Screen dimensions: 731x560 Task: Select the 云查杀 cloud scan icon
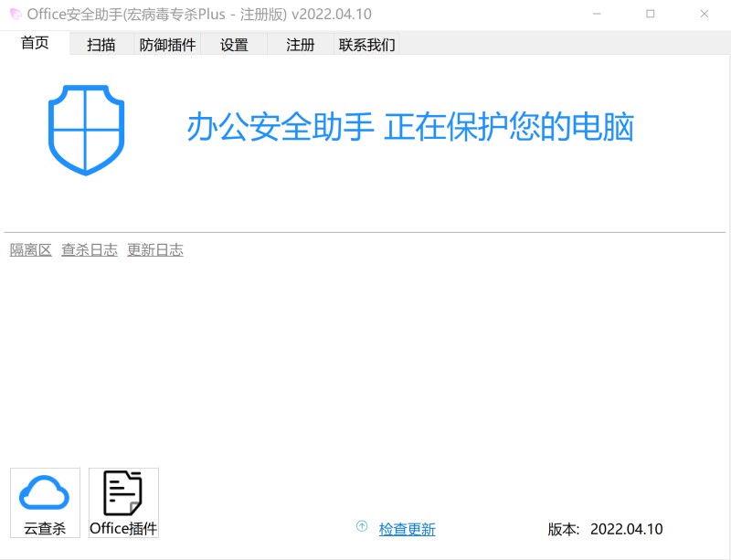(44, 491)
